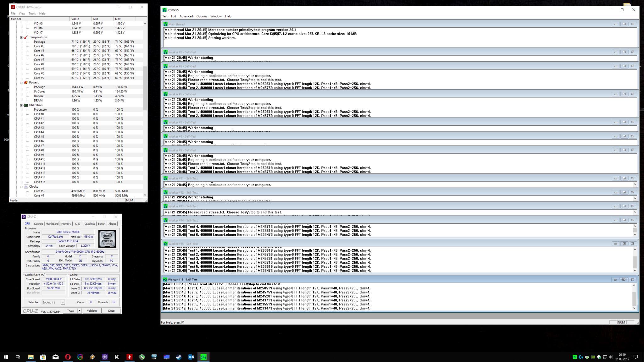644x362 pixels.
Task: Click the HWMonitor scrollbar down arrow
Action: pos(145,195)
